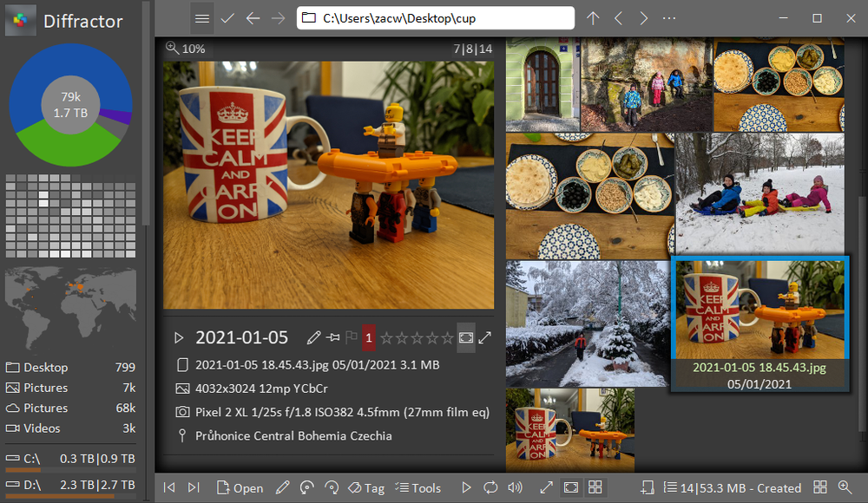This screenshot has width=868, height=503.
Task: Click the Open button
Action: coord(240,487)
